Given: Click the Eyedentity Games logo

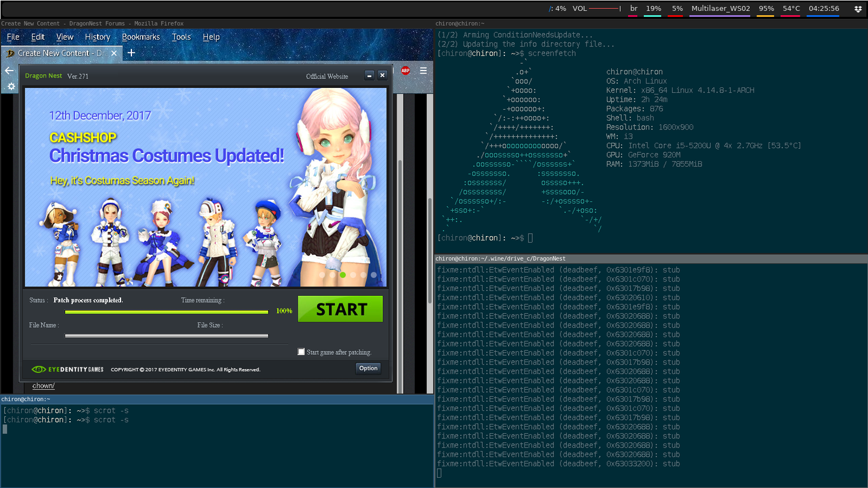Looking at the screenshot, I should [x=68, y=369].
